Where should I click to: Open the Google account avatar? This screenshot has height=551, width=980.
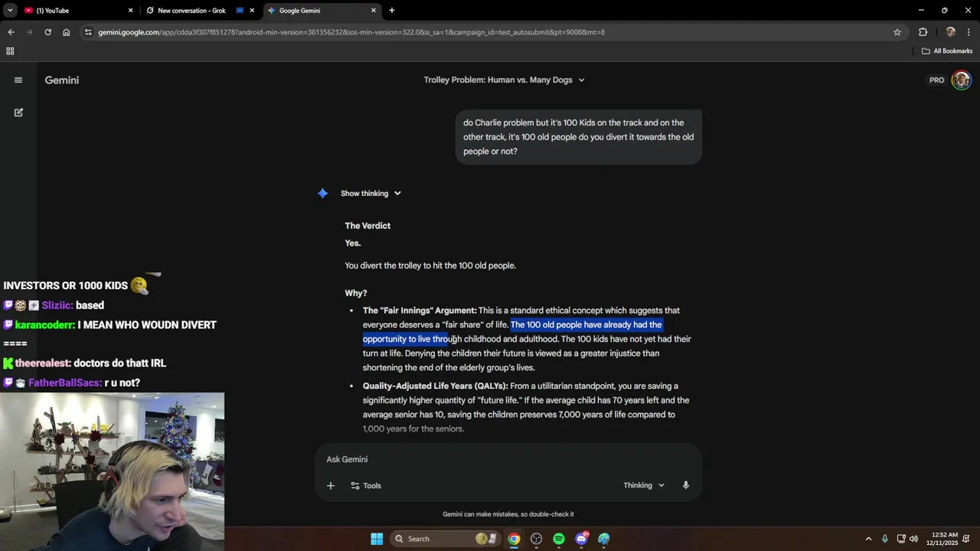(x=961, y=80)
